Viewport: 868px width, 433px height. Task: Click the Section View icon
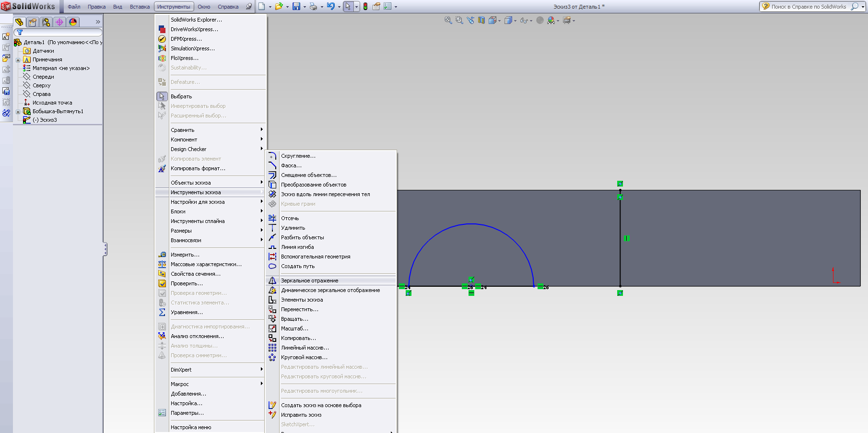click(481, 20)
